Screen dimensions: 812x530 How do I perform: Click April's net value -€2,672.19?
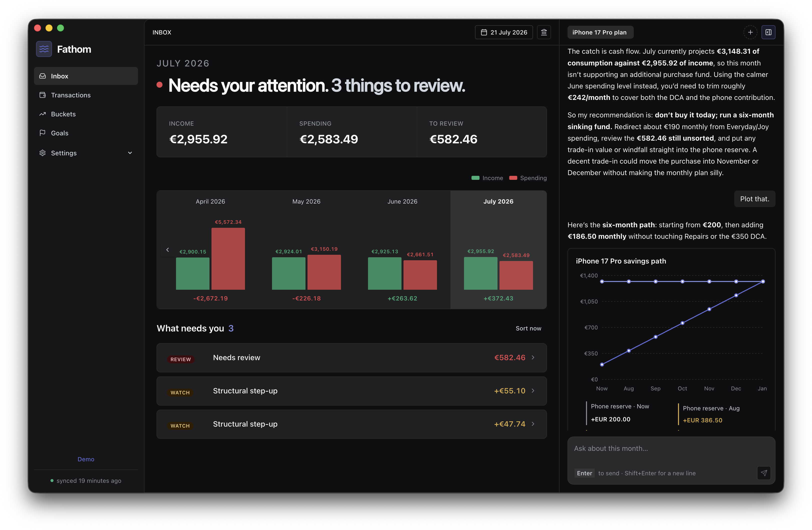210,298
